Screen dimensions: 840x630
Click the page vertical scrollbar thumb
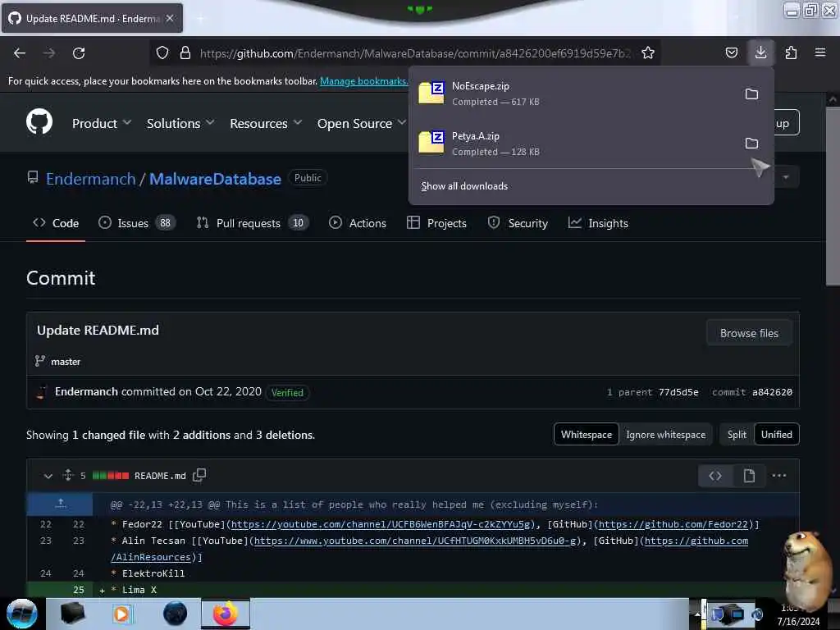832,197
